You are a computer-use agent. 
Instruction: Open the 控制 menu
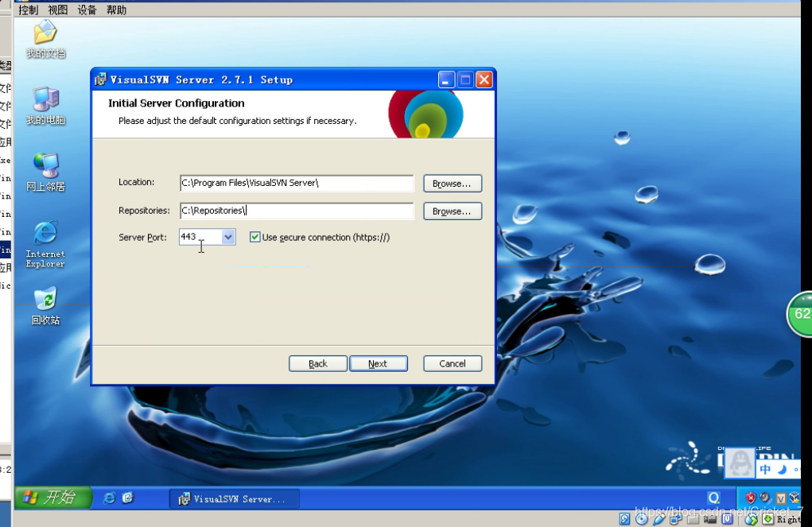(28, 10)
